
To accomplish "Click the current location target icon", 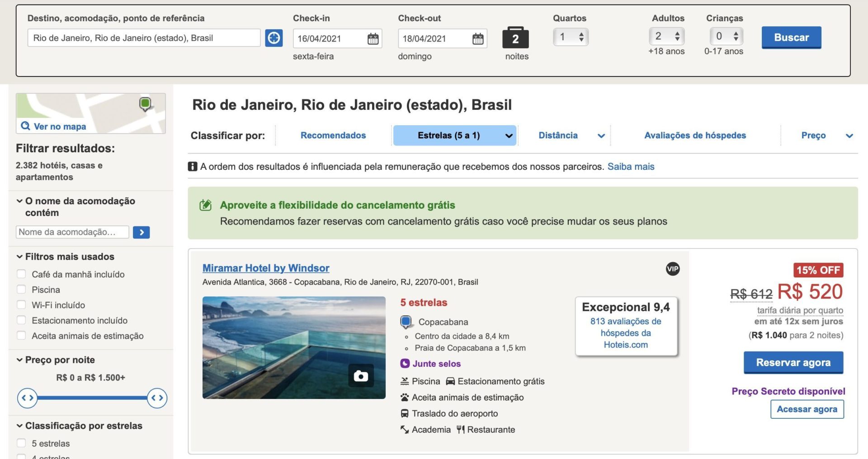I will (274, 38).
